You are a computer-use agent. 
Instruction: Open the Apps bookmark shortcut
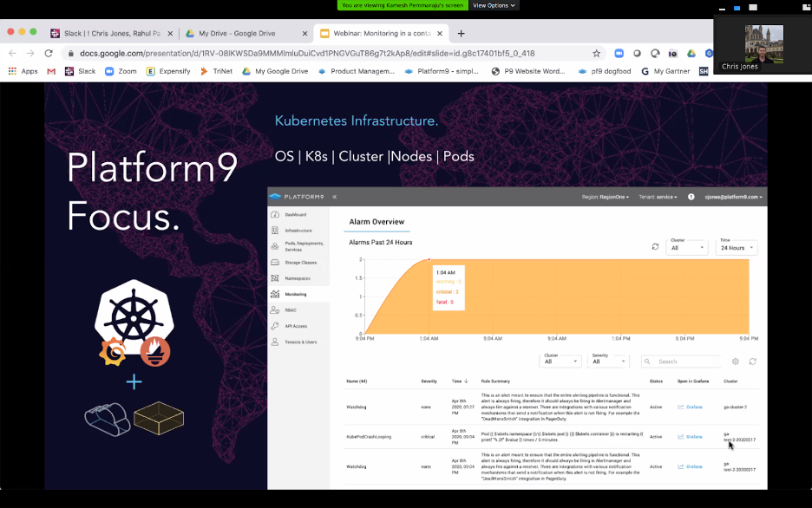point(23,71)
